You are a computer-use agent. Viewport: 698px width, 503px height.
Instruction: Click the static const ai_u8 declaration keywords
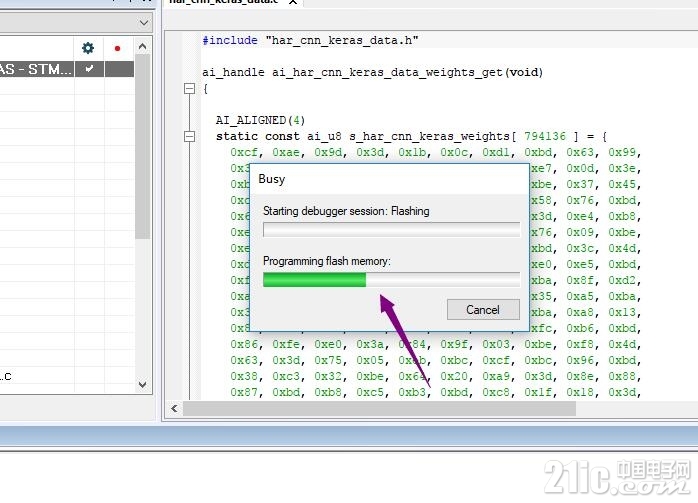279,136
